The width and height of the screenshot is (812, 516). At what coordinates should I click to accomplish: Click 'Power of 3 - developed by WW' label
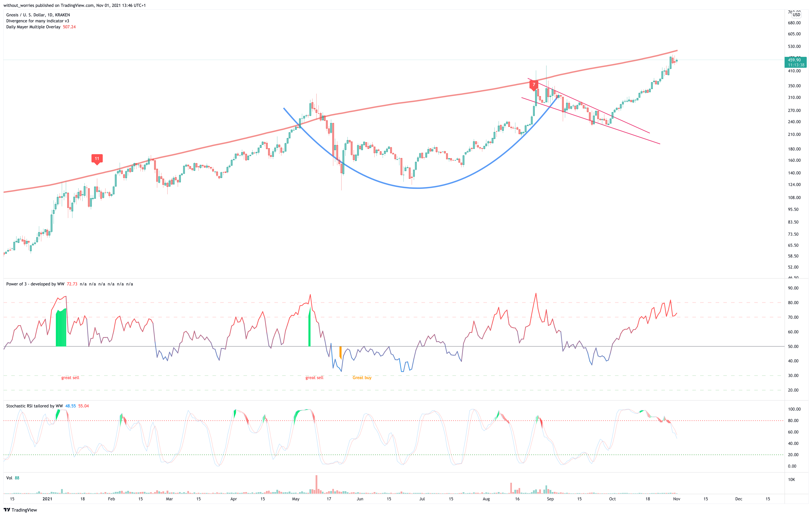(x=35, y=284)
